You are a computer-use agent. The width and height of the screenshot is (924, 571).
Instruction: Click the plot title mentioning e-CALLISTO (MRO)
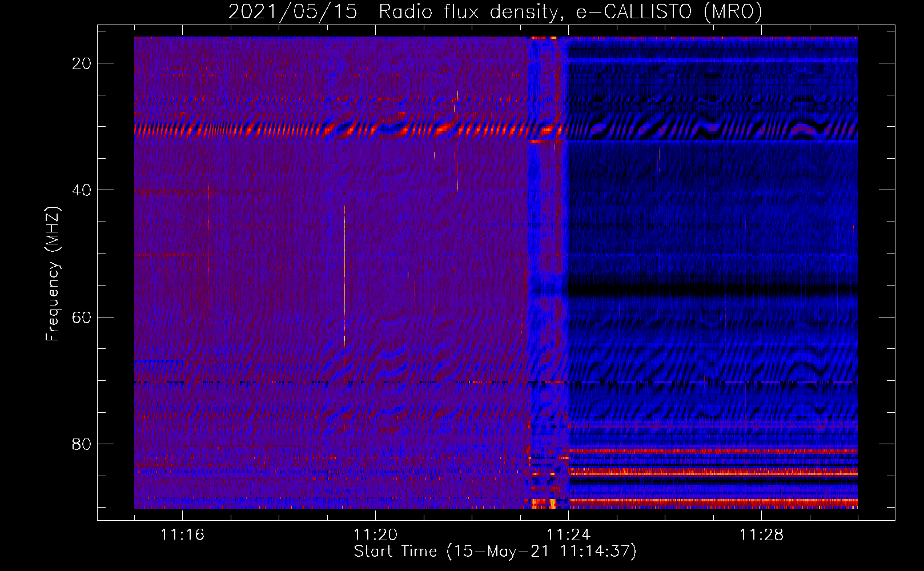(495, 11)
